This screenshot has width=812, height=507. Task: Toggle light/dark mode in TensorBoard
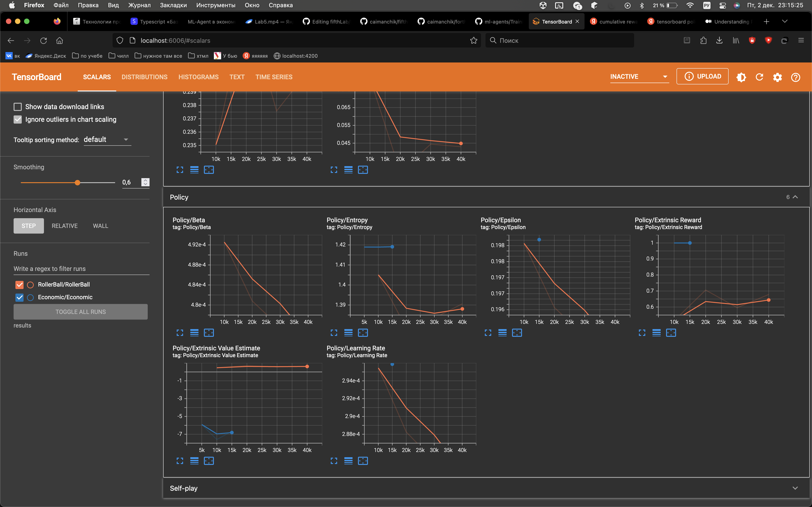pyautogui.click(x=742, y=77)
